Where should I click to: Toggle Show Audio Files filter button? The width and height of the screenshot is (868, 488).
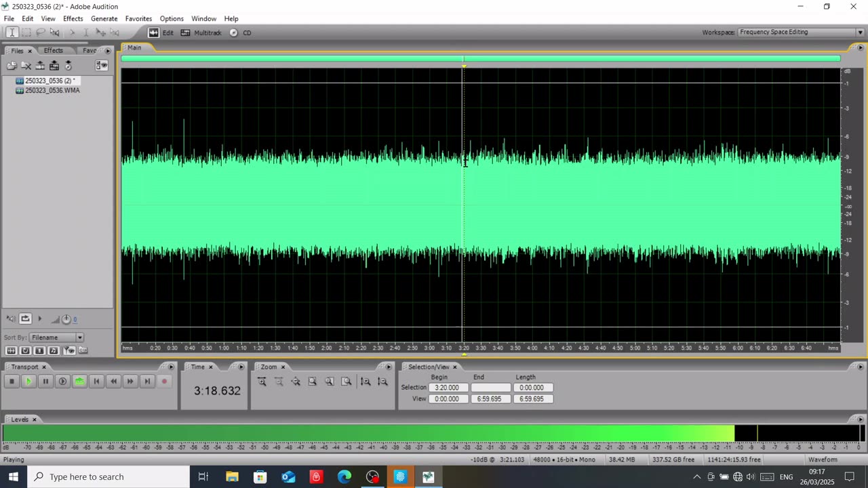11,350
